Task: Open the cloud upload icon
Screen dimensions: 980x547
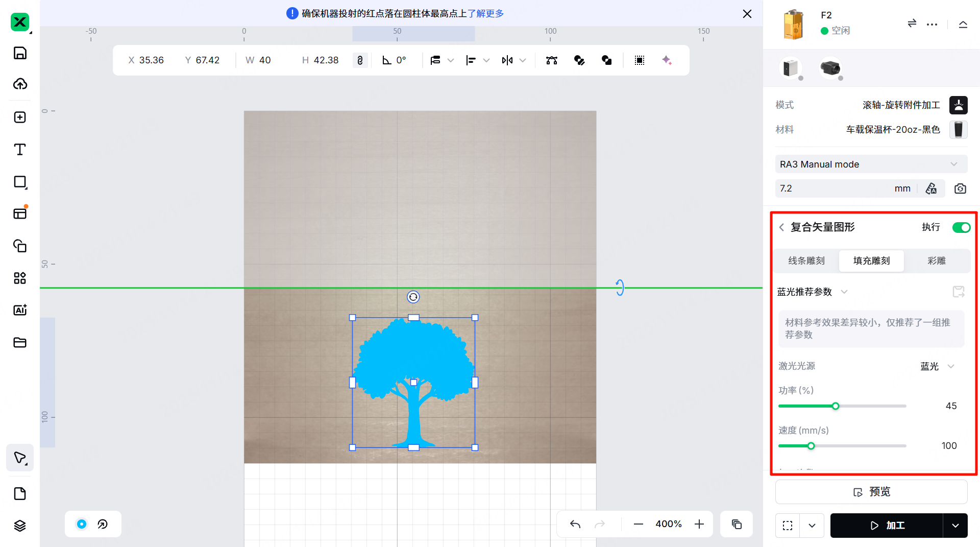Action: [x=20, y=84]
